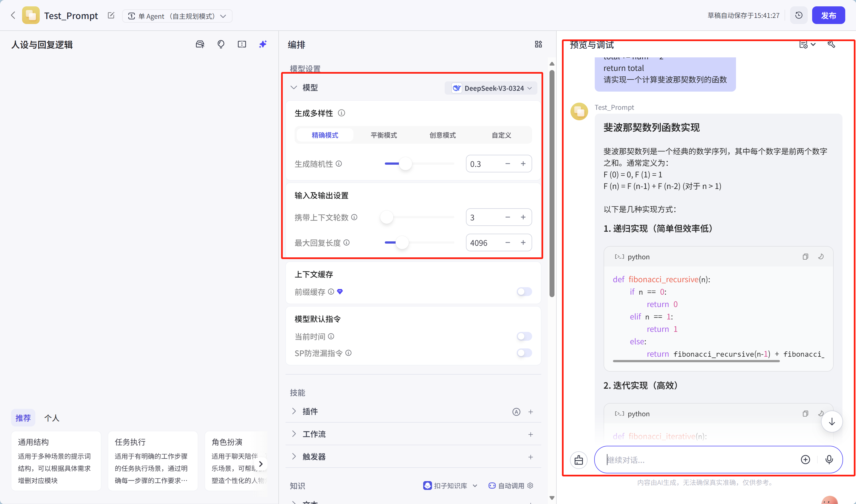Image resolution: width=856 pixels, height=504 pixels.
Task: Show next prompt template cards arrow
Action: (x=260, y=463)
